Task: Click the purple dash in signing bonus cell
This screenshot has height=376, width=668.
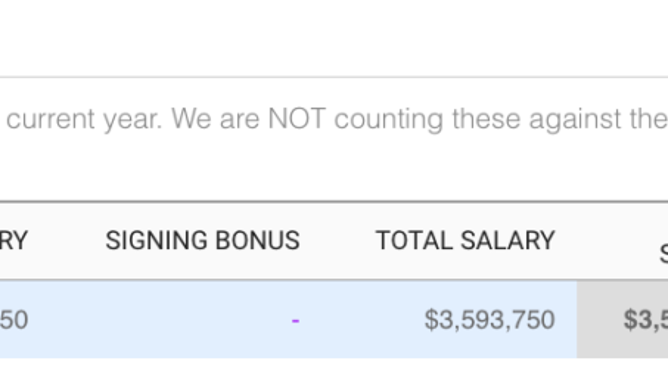Action: [295, 320]
